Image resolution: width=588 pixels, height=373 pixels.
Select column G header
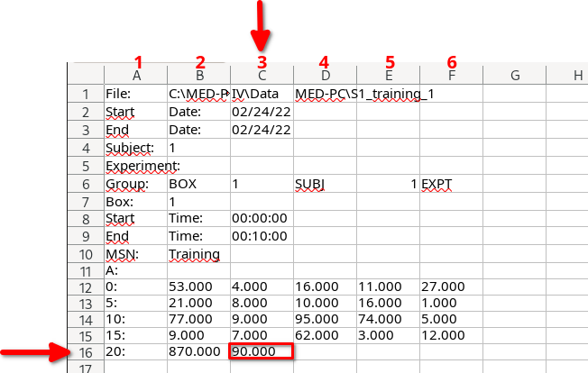click(514, 75)
